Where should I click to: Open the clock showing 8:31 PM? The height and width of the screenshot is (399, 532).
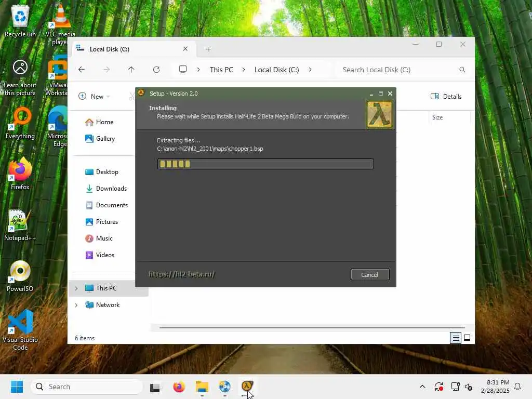(495, 387)
